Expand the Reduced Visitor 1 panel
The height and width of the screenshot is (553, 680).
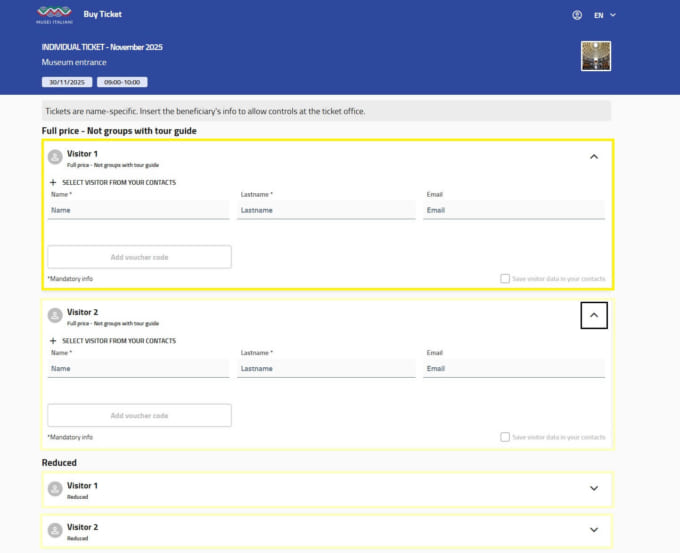(594, 489)
